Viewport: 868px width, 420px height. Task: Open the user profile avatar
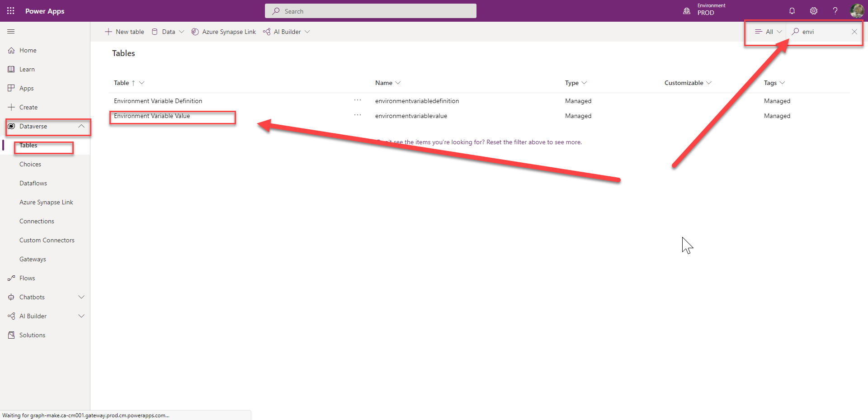tap(857, 11)
